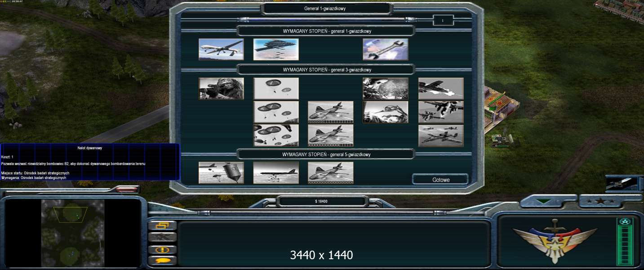Select the three-plane formation strike icon
This screenshot has height=270, width=644.
point(441,135)
